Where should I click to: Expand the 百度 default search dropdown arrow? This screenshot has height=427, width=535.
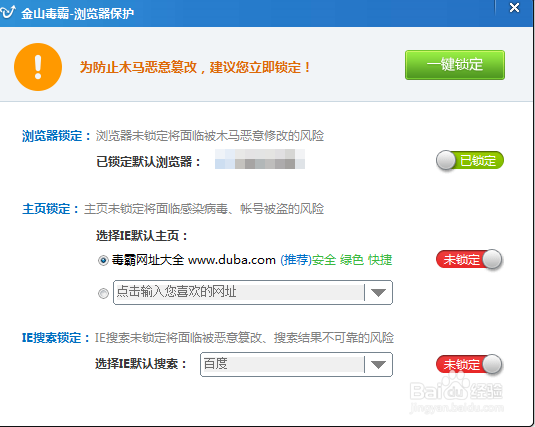[x=378, y=365]
